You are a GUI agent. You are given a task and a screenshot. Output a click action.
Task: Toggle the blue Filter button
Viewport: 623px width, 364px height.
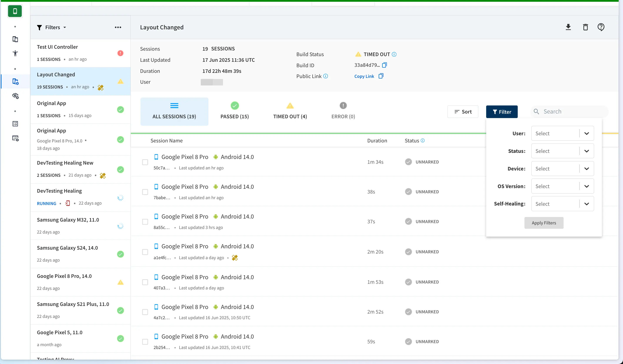click(502, 112)
